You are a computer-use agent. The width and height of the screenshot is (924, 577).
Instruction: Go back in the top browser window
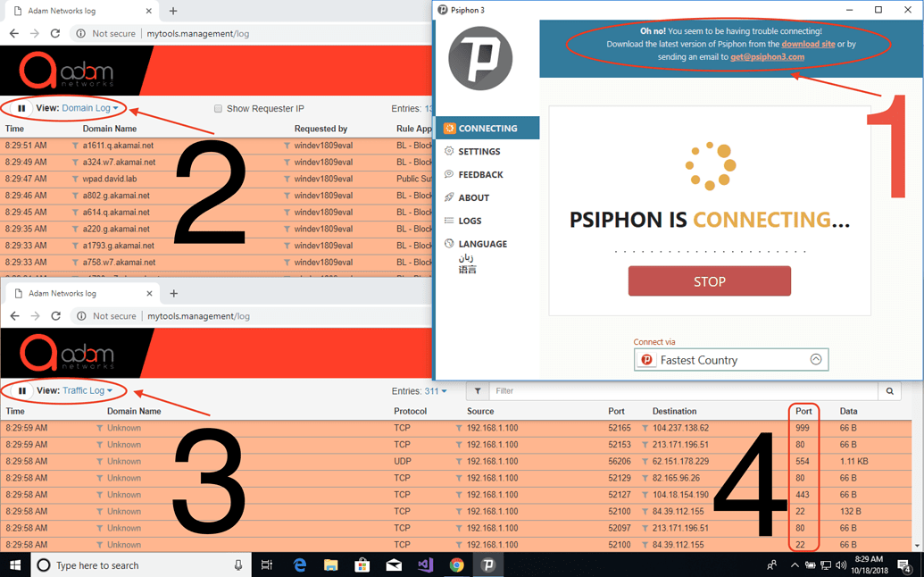[x=14, y=34]
